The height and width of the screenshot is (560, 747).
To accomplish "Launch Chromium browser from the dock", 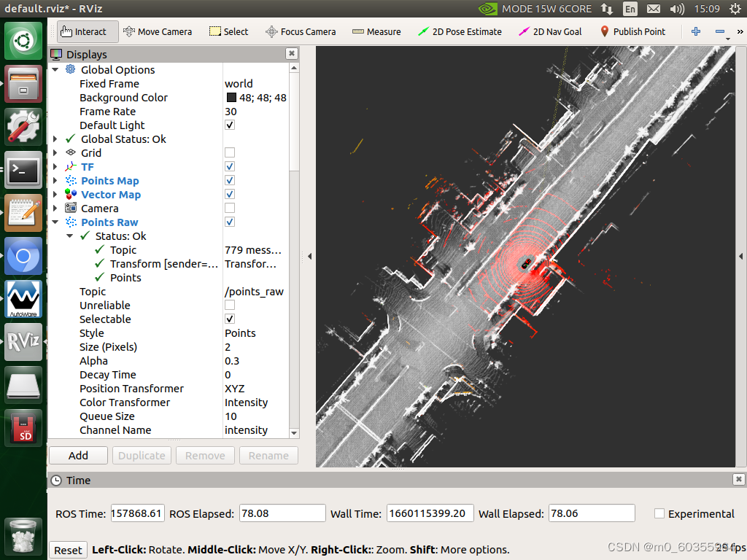I will [23, 256].
